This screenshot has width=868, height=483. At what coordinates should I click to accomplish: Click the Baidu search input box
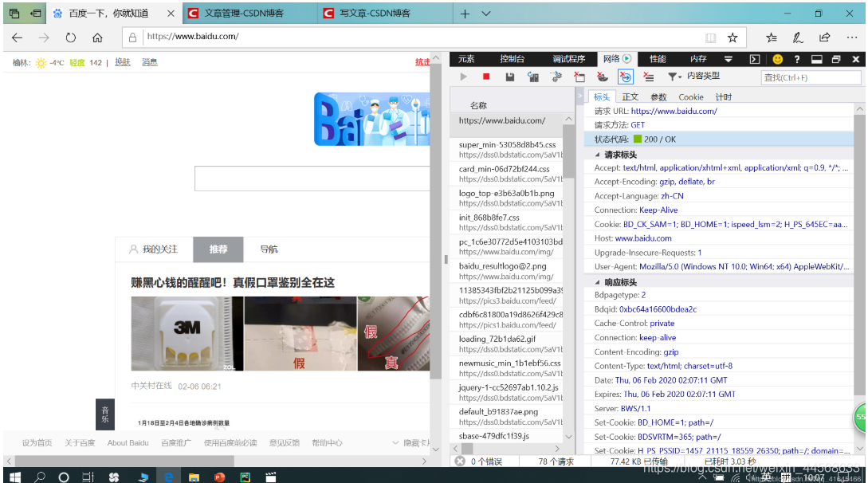[x=312, y=179]
